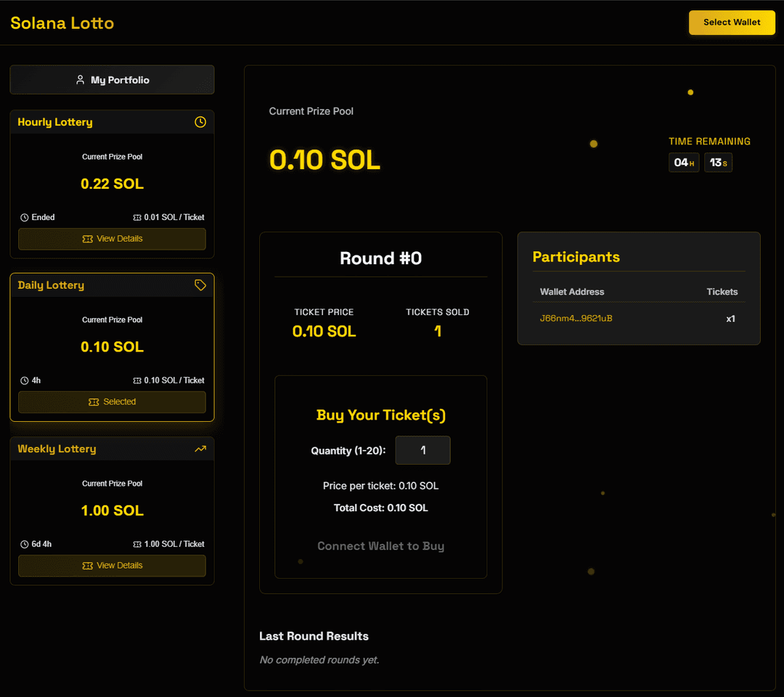The height and width of the screenshot is (697, 784).
Task: Click the 04H time remaining box
Action: pyautogui.click(x=684, y=163)
